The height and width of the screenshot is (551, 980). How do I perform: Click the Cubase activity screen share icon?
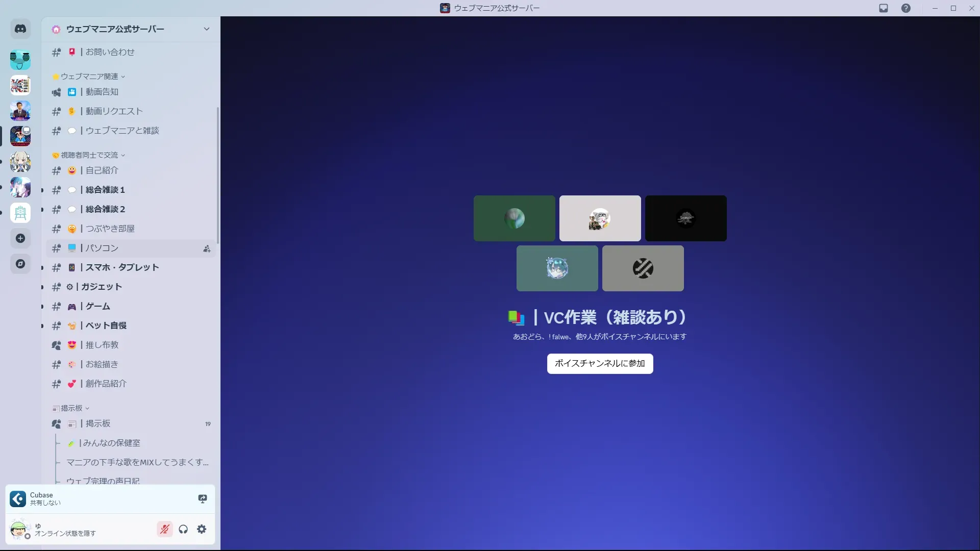click(x=203, y=498)
